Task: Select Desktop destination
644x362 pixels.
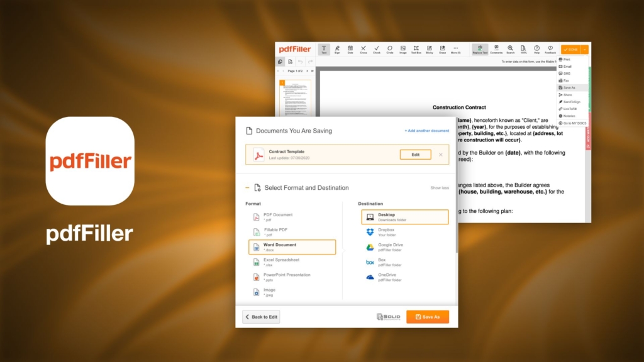Action: point(405,217)
